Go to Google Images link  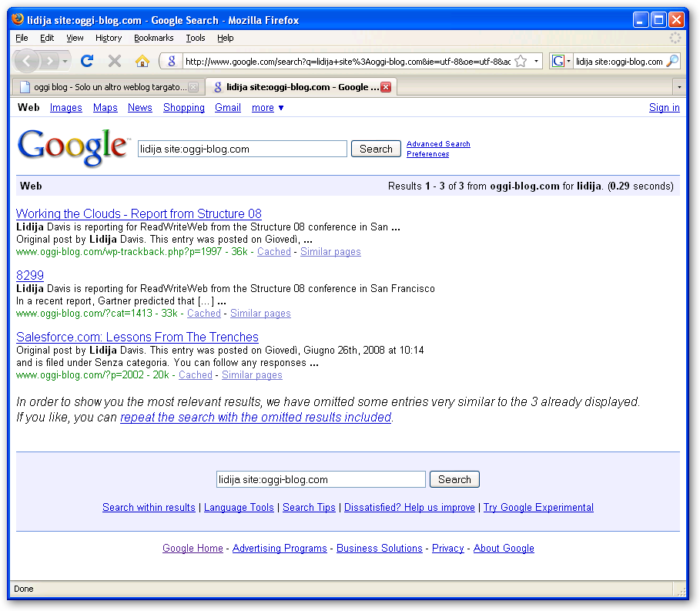click(65, 108)
